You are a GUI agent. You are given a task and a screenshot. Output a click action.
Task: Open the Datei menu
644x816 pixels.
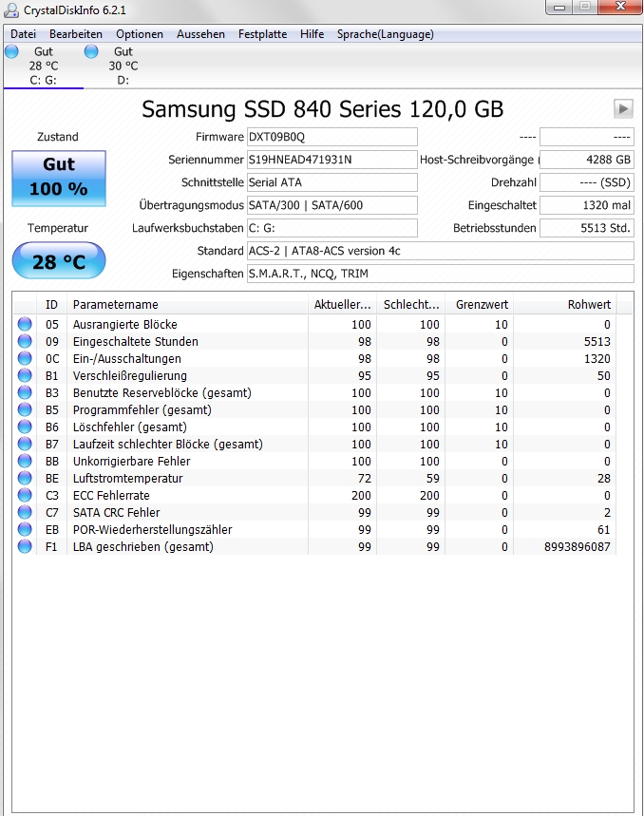[24, 34]
